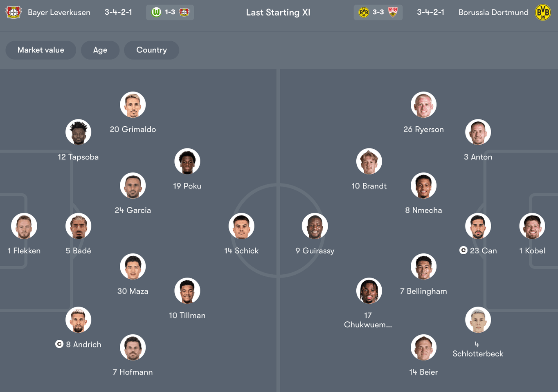Viewport: 558px width, 392px height.
Task: Click Bellingham's player photo
Action: [423, 266]
